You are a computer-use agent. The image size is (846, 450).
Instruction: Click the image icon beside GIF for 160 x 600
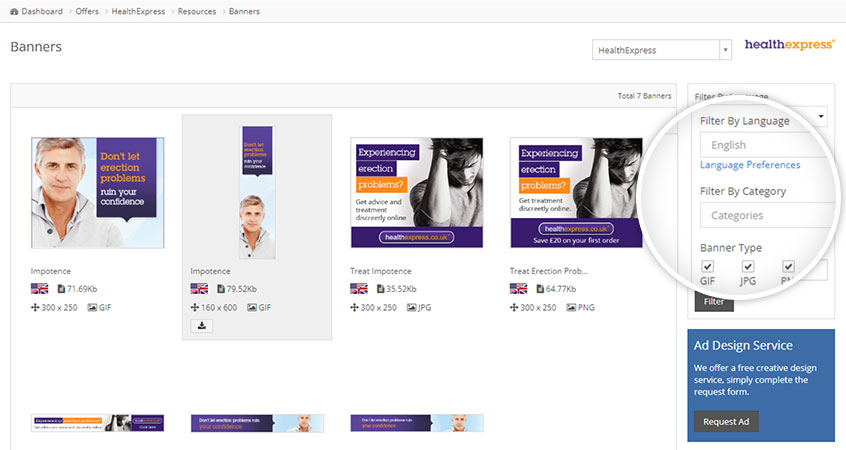click(x=252, y=307)
